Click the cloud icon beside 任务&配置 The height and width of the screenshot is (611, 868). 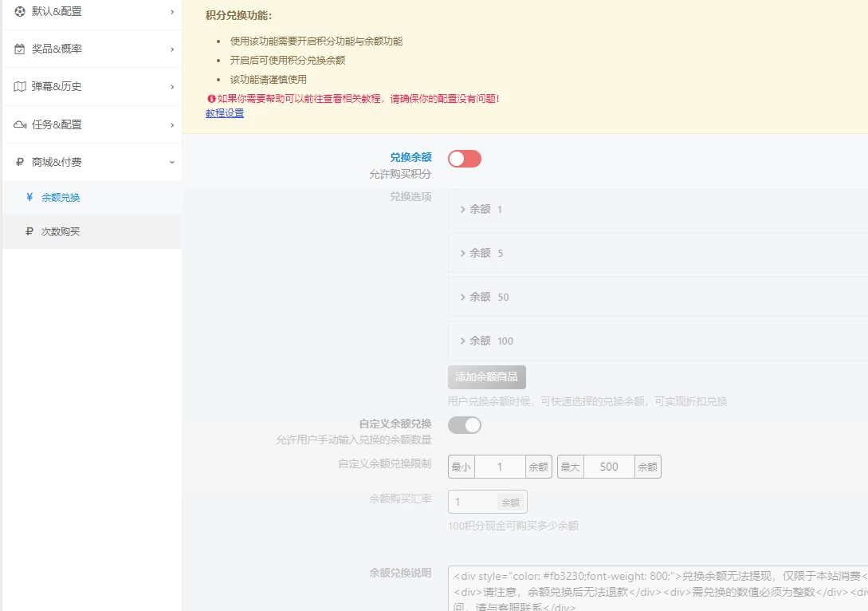(20, 124)
